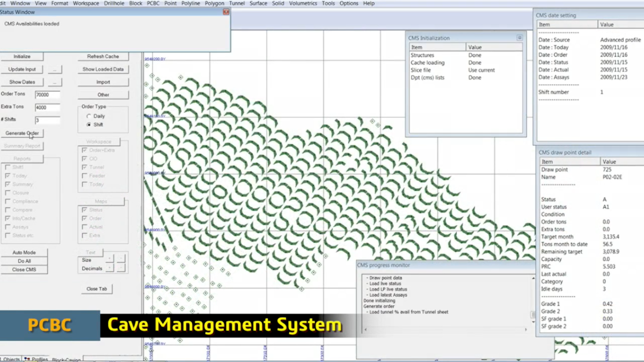
Task: Click the Do All button
Action: pos(24,261)
